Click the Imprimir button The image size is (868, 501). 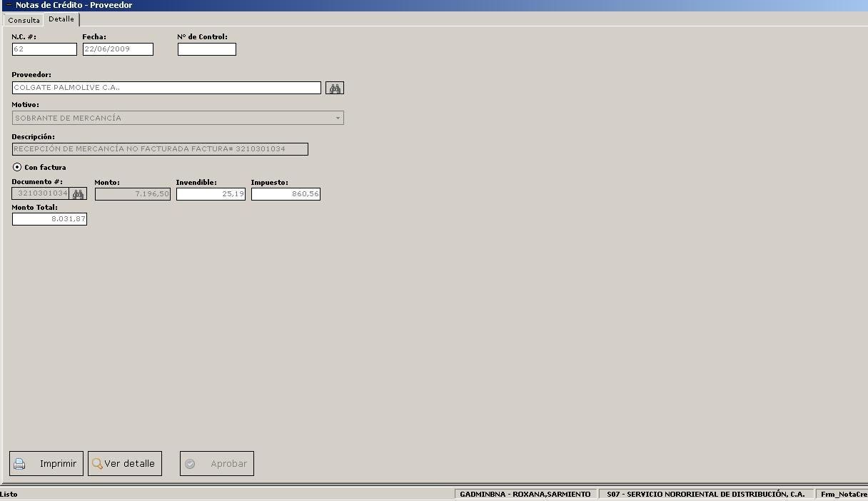[x=46, y=464]
